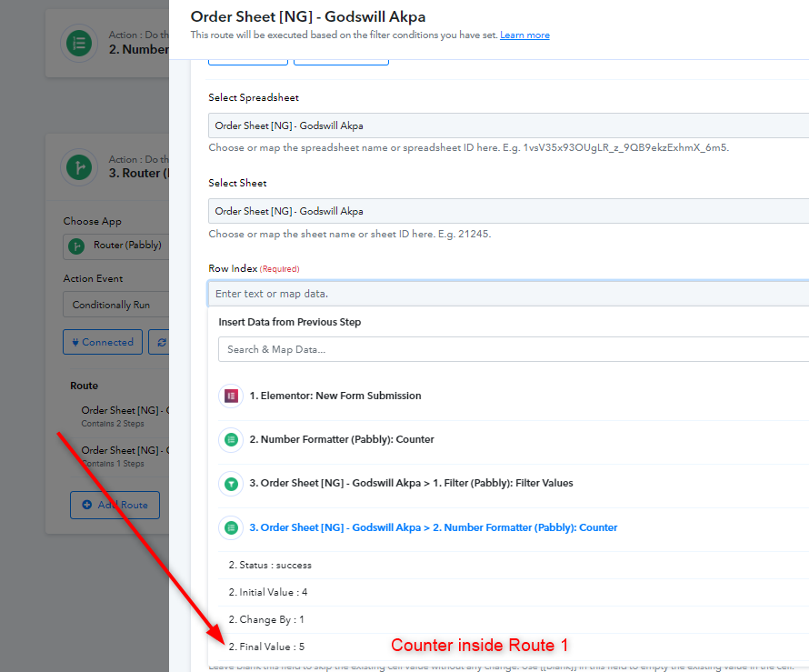Select '2. Change By : 1' entry

[x=266, y=619]
